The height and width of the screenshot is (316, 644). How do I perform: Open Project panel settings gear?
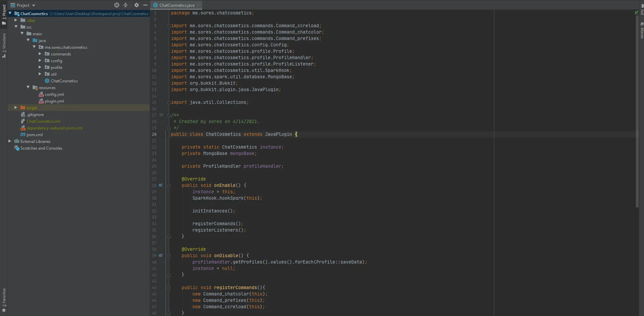(136, 5)
